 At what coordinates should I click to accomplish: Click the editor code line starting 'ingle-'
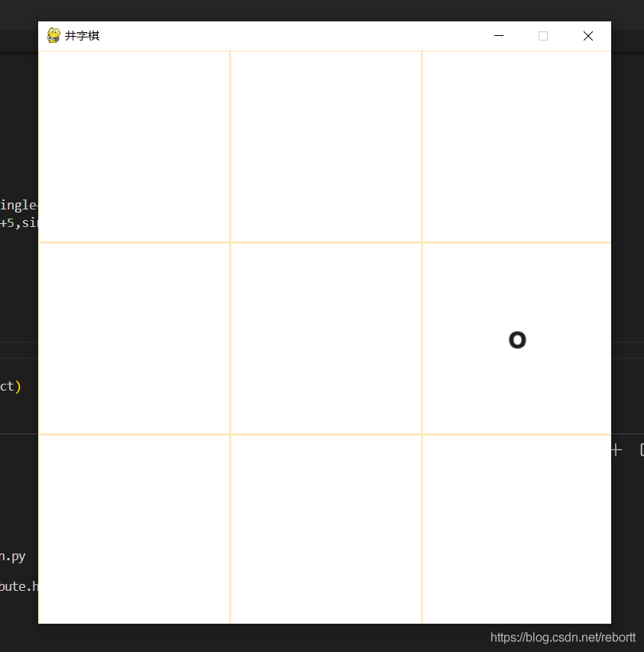(x=18, y=205)
